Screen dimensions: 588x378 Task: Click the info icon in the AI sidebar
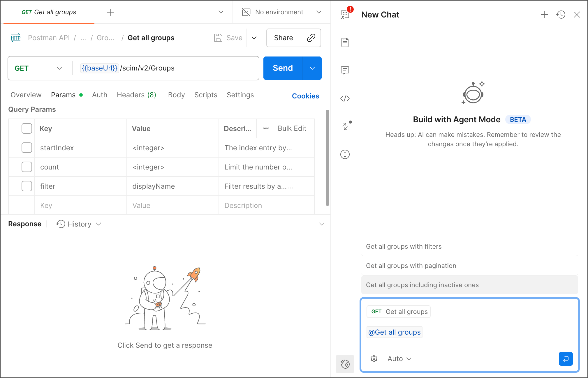[345, 154]
